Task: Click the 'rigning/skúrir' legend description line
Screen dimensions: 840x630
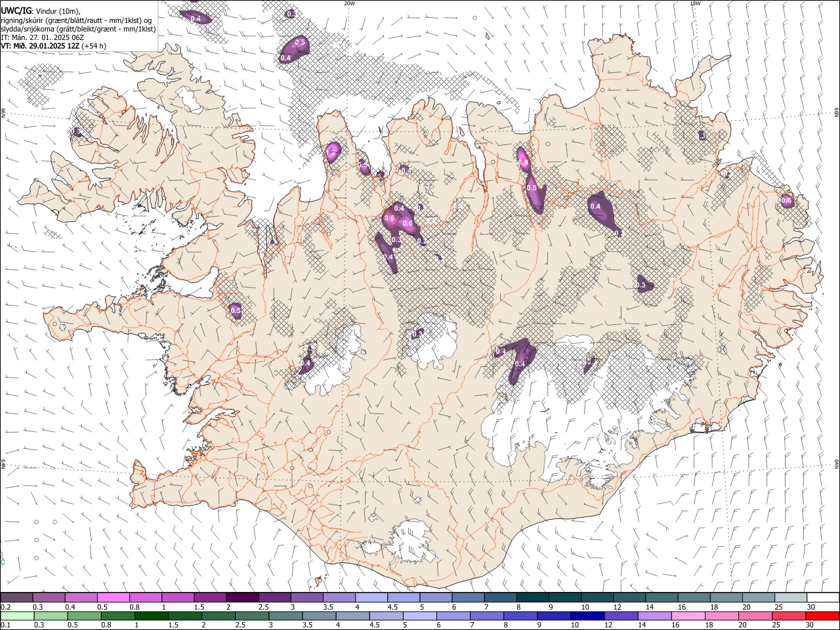Action: click(x=76, y=20)
